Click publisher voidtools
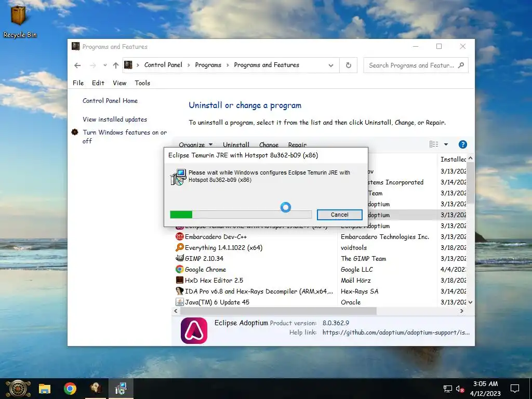The height and width of the screenshot is (399, 532). 353,248
